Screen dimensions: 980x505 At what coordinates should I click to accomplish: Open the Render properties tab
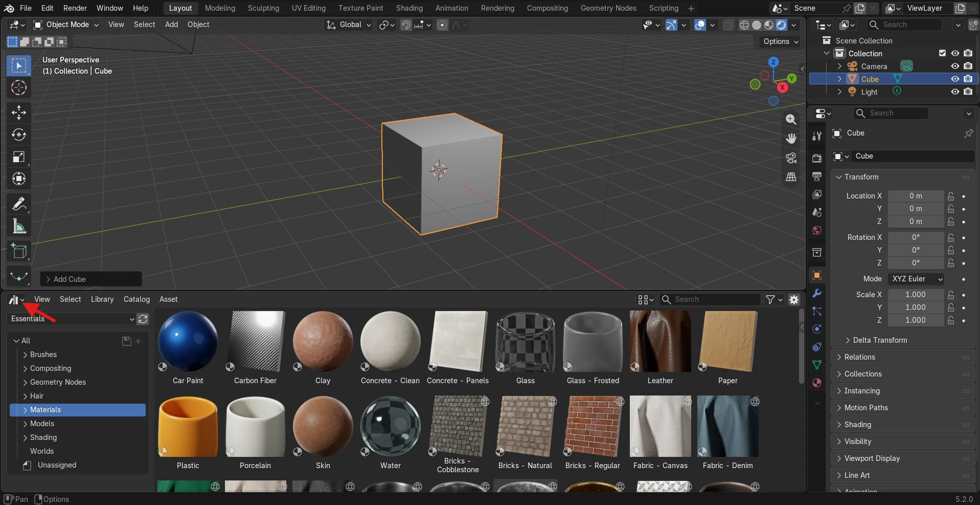point(817,158)
